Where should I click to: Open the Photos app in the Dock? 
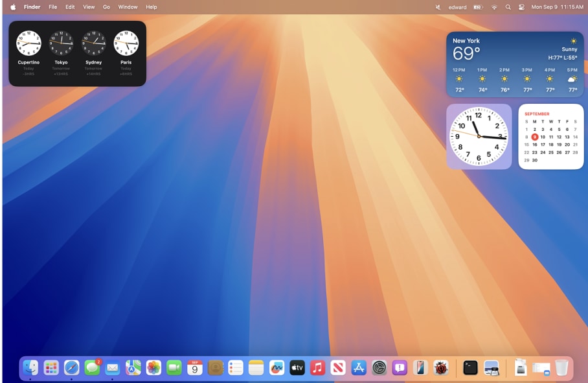(x=153, y=367)
